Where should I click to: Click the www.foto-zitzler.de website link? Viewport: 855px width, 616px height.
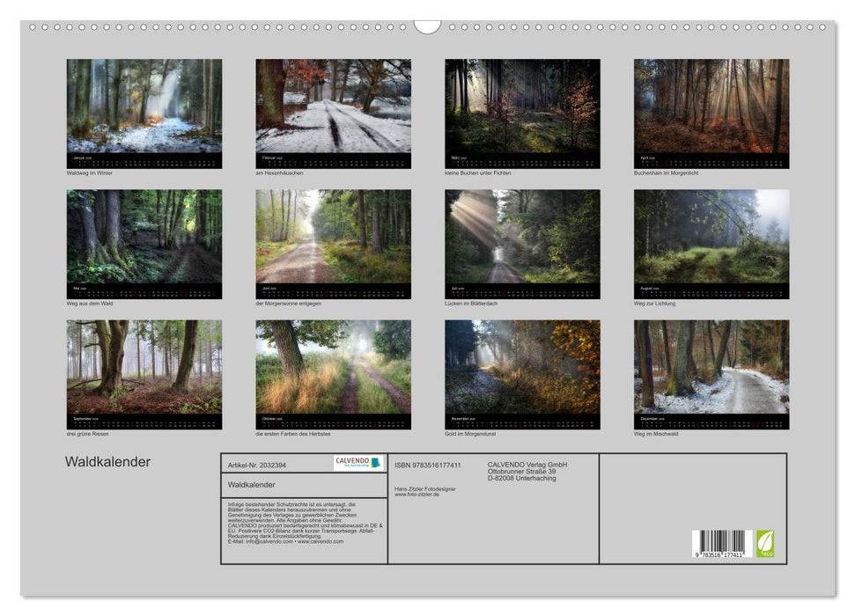416,495
